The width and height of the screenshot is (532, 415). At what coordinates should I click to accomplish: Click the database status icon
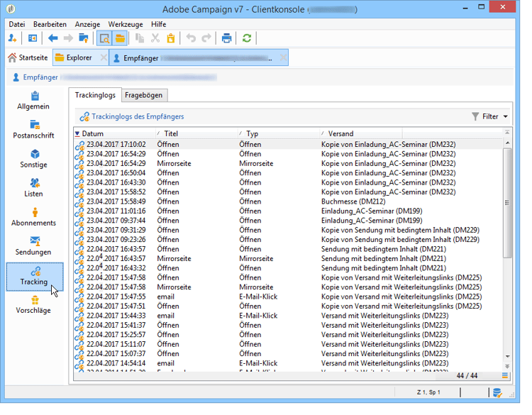click(x=497, y=393)
